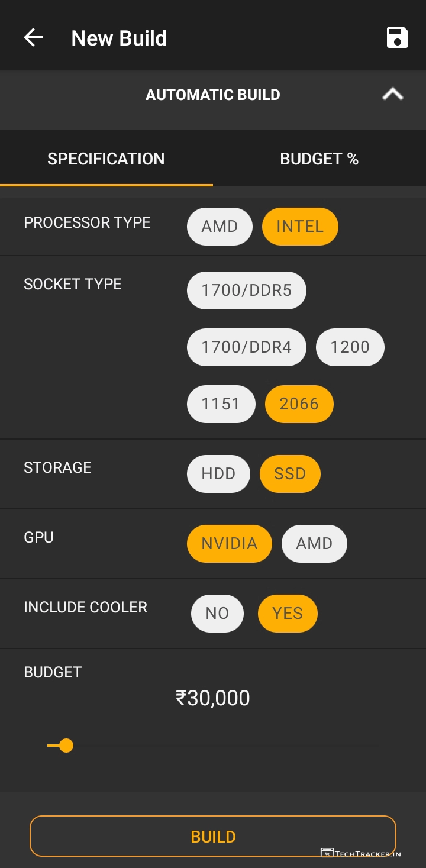Switch to the Budget % tab
The image size is (426, 868).
(x=319, y=159)
